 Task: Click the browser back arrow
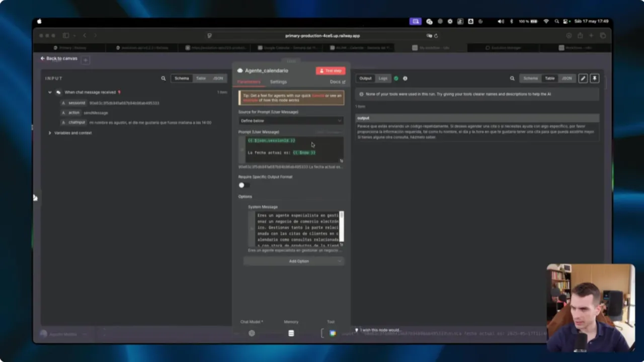85,36
